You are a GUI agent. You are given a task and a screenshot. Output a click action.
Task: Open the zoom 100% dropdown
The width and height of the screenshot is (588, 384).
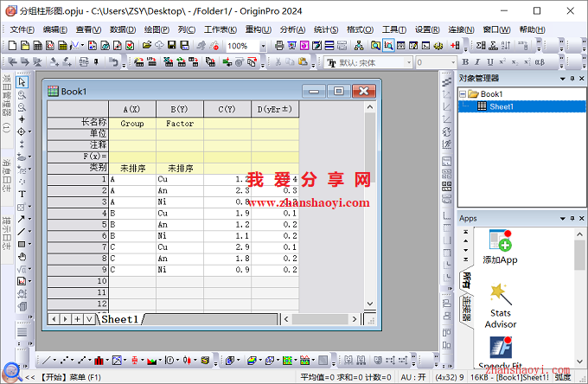(x=263, y=46)
